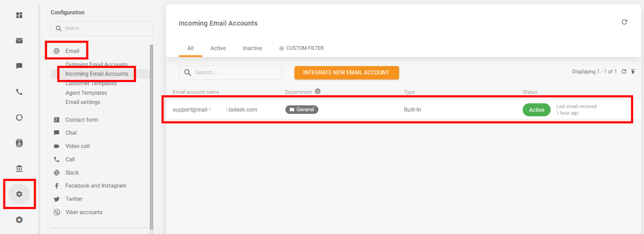This screenshot has width=644, height=234.
Task: Open the tickets envelope icon in sidebar
Action: pyautogui.click(x=19, y=41)
